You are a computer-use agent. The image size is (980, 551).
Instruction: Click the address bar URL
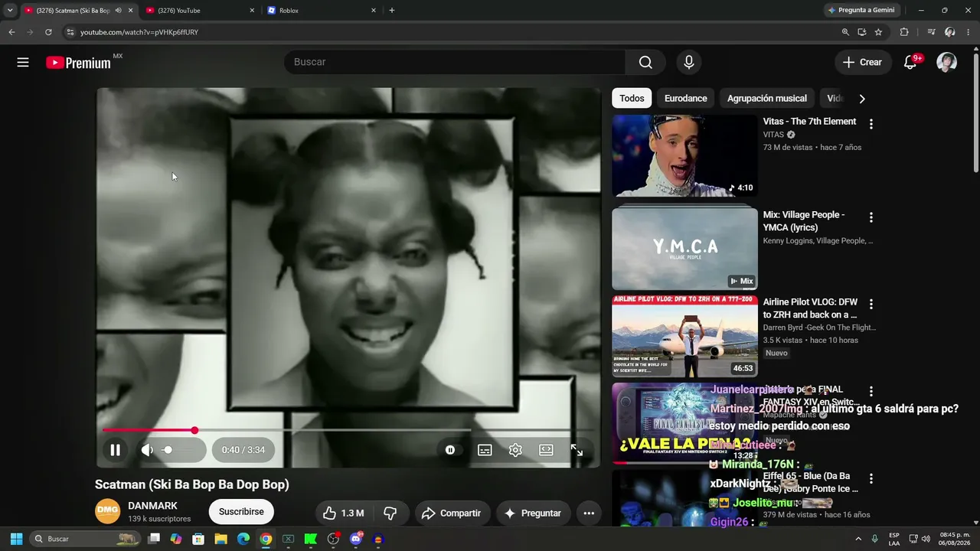coord(139,32)
